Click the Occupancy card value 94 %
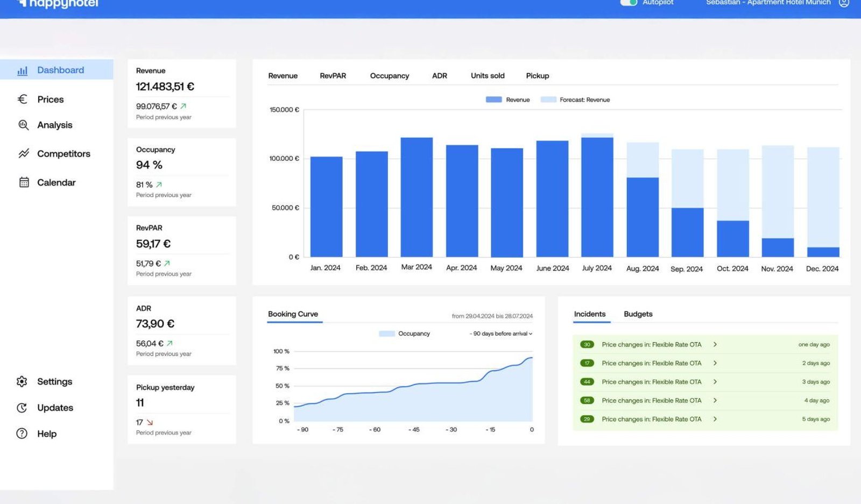Screen dimensions: 861x504 [x=149, y=165]
